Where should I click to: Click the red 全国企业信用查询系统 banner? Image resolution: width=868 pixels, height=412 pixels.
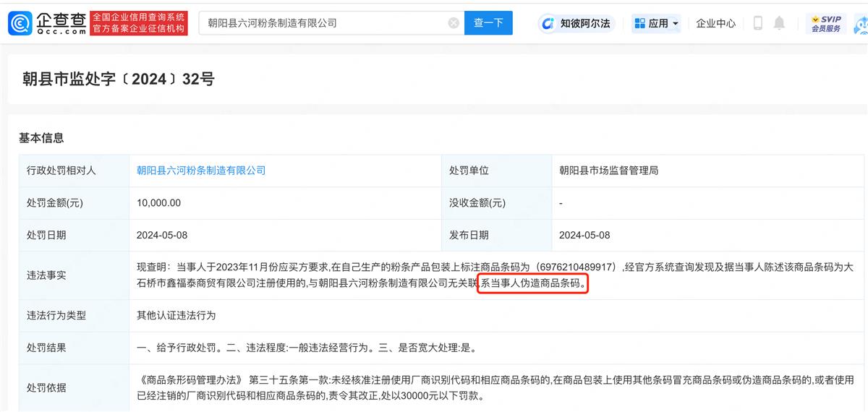(139, 23)
